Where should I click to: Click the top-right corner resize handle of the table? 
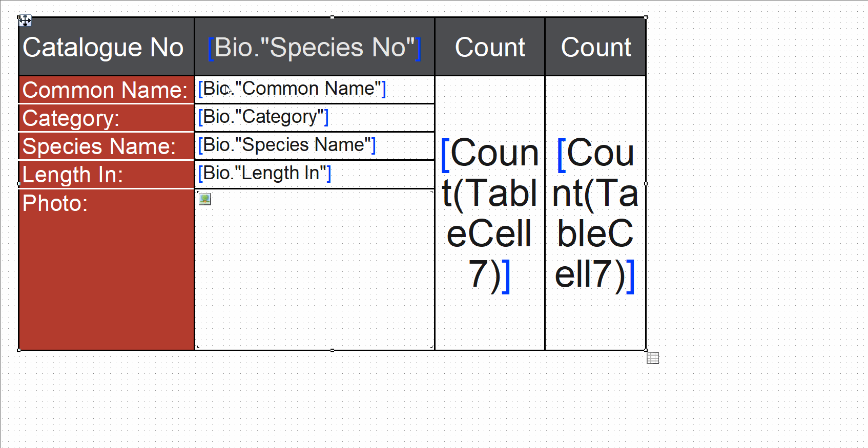(x=646, y=17)
